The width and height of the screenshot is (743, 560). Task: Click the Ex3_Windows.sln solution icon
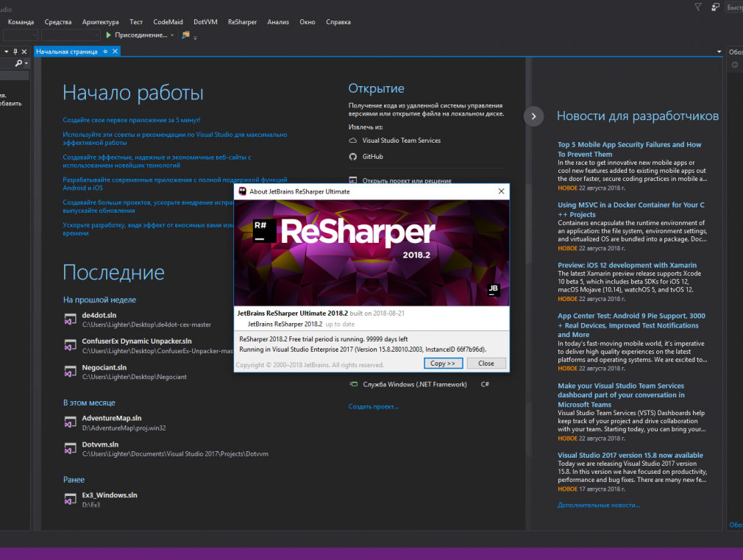tap(70, 499)
